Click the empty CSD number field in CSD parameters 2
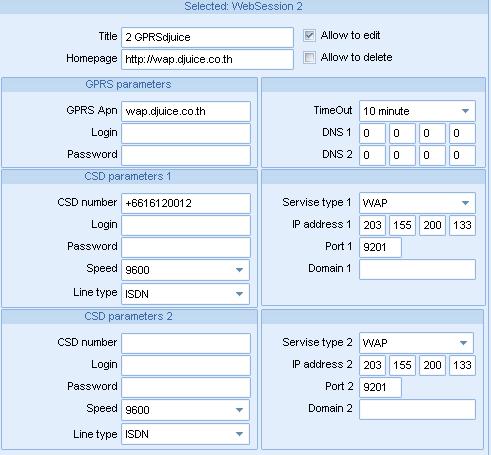491x455 pixels. click(x=186, y=343)
